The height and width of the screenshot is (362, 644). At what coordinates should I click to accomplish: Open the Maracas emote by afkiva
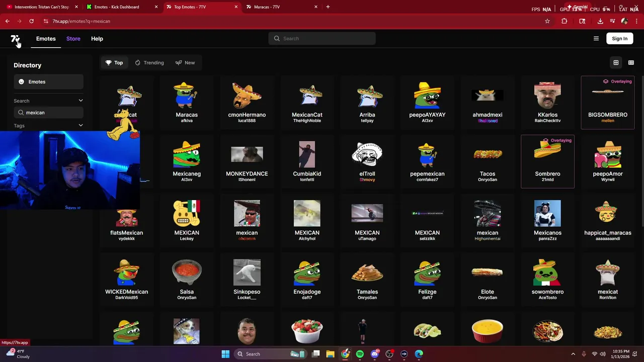187,103
